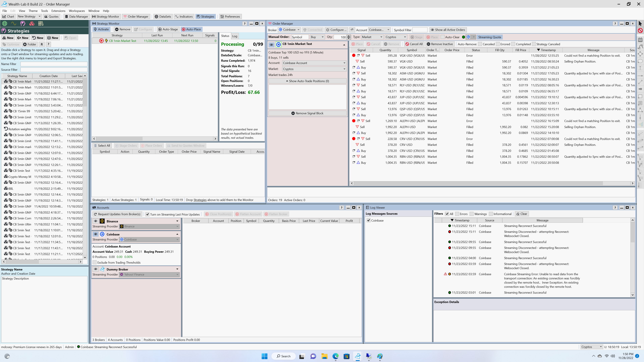This screenshot has width=644, height=362.
Task: Open Indicators from the toolbar
Action: [184, 16]
